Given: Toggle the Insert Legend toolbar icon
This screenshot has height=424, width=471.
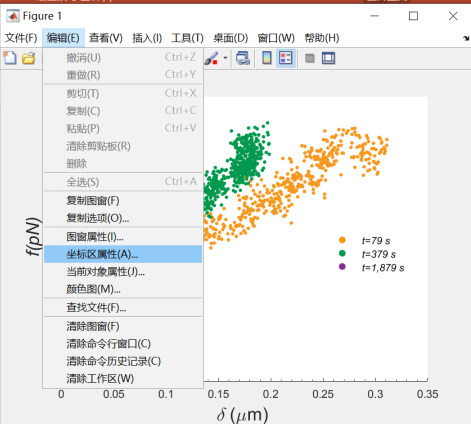Looking at the screenshot, I should coord(286,58).
